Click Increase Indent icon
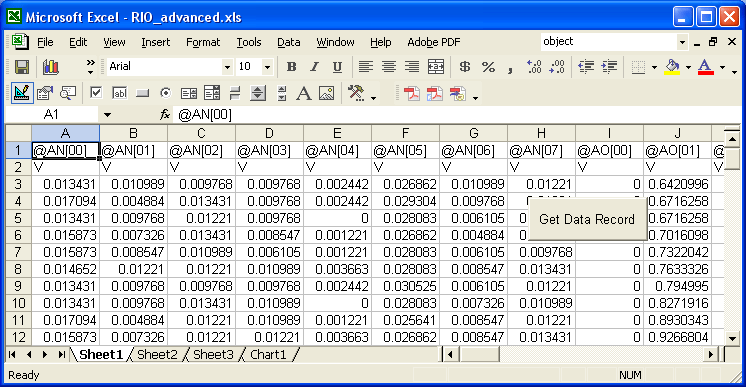746x387 pixels. click(x=609, y=67)
